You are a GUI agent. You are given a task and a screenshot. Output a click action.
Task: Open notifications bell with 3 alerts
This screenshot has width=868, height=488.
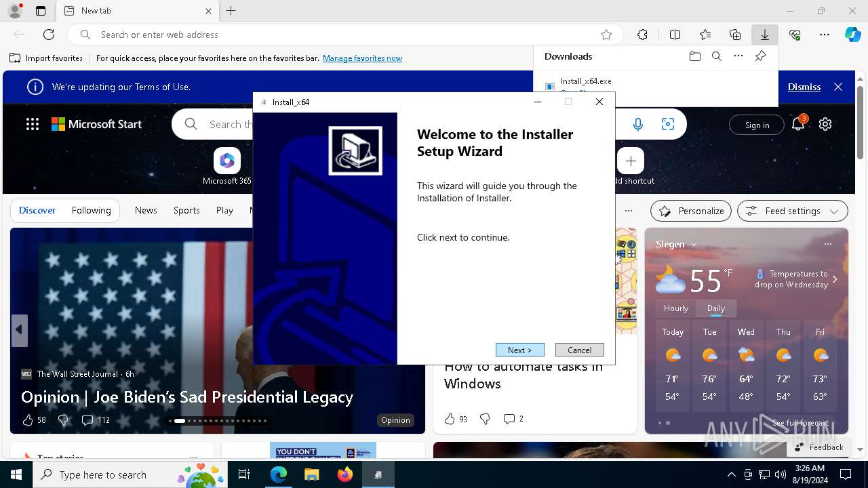pos(798,124)
